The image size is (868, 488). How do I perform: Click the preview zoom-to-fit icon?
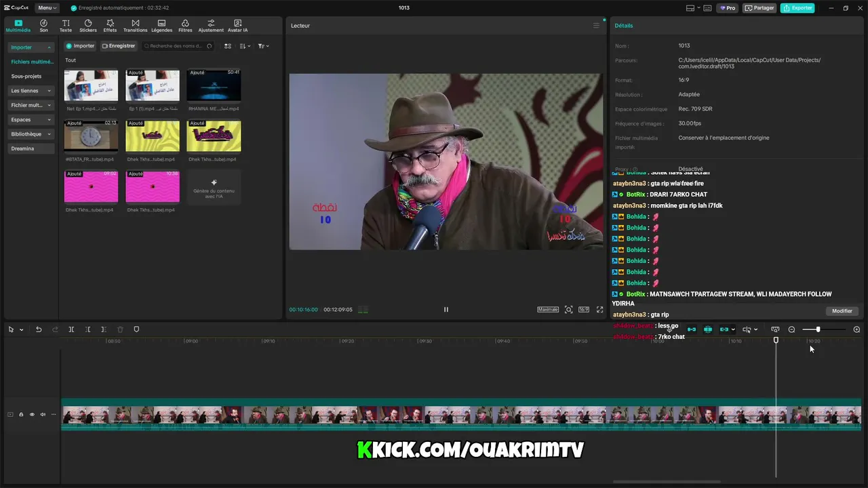[568, 310]
